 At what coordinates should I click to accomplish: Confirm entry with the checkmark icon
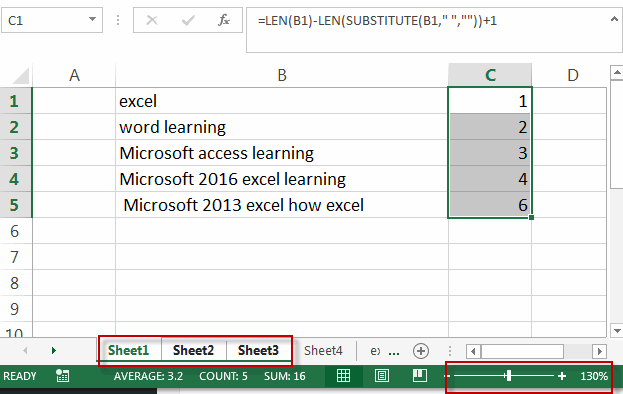[188, 20]
